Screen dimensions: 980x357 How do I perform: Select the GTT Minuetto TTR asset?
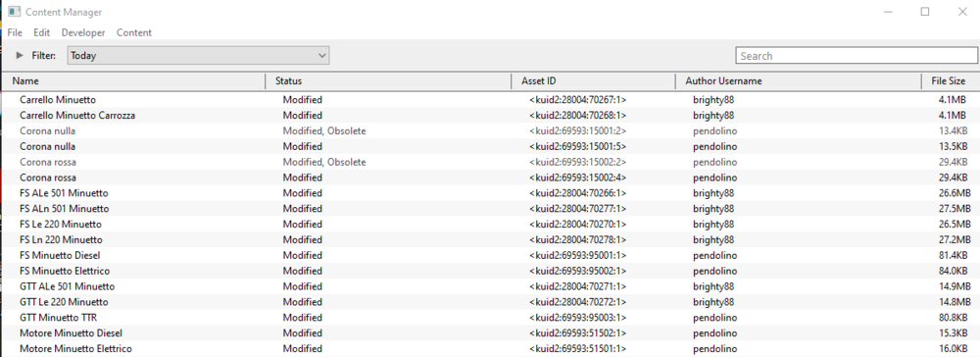(490, 318)
